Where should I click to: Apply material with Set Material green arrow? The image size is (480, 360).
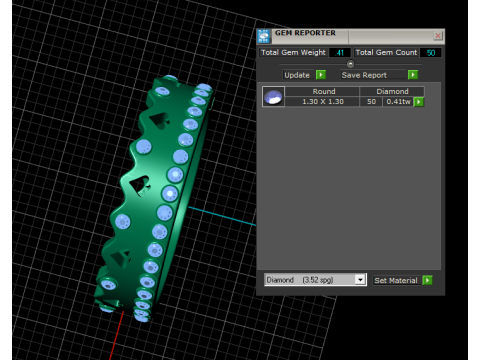click(x=427, y=280)
